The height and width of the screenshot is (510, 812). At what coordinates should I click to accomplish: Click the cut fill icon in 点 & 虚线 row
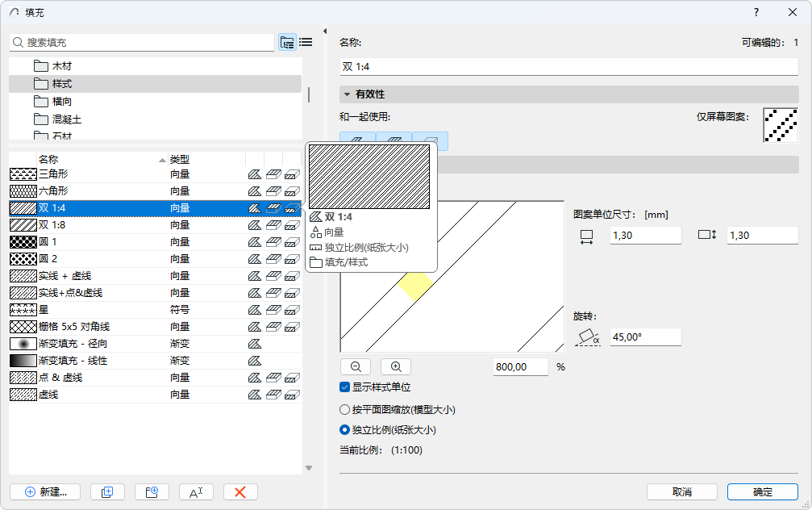point(292,378)
